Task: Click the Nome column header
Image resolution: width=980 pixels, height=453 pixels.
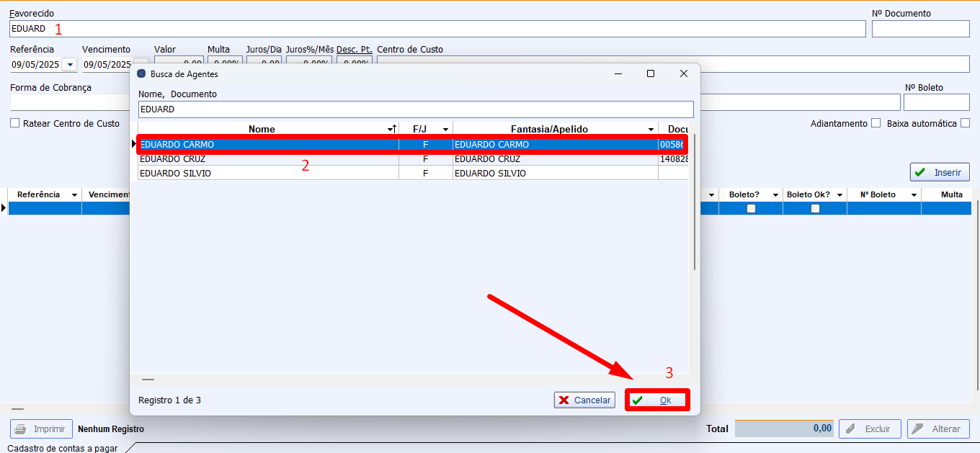Action: 262,129
